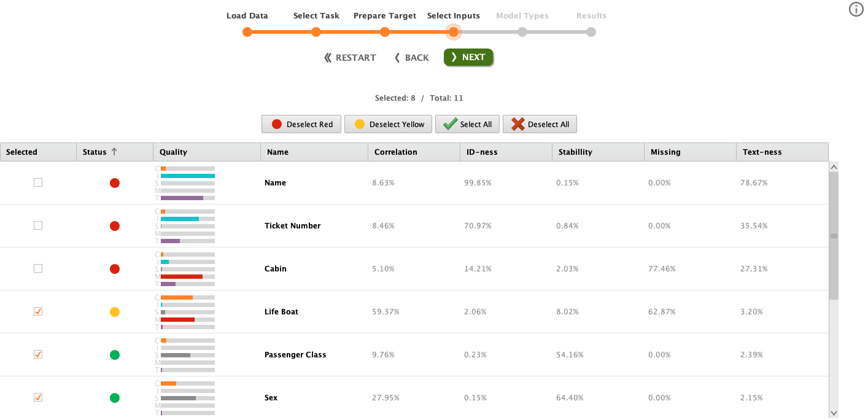
Task: Click the Select Inputs progress dot
Action: pyautogui.click(x=454, y=31)
